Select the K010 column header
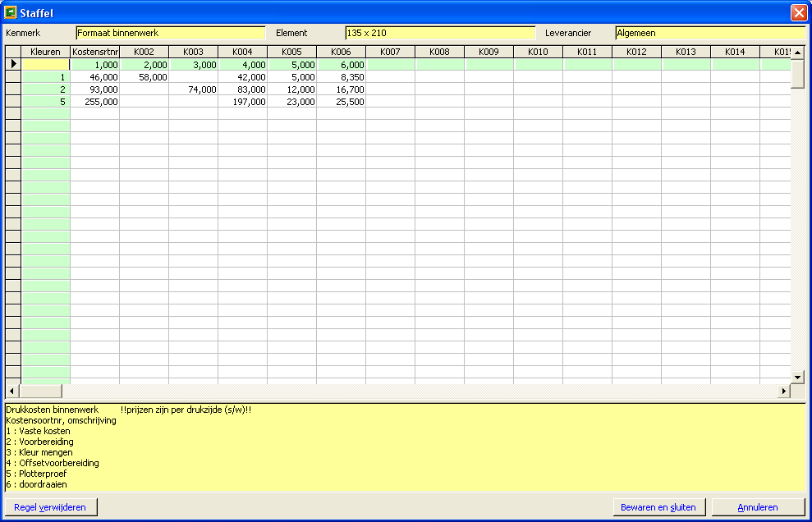812x522 pixels. (538, 52)
